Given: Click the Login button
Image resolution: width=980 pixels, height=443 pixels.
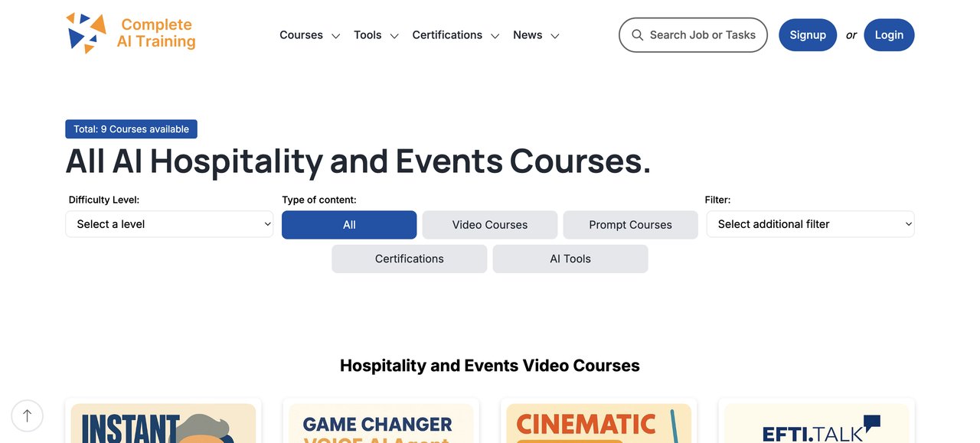Looking at the screenshot, I should [x=889, y=35].
